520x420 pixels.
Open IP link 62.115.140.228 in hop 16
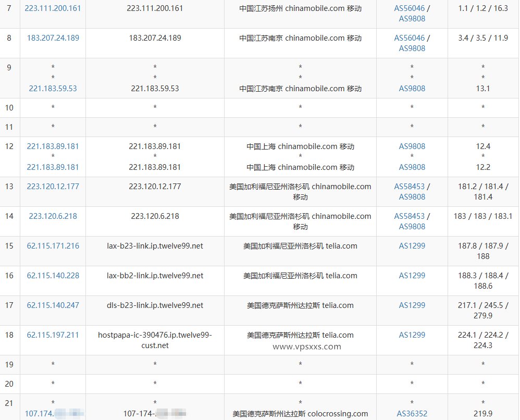[x=53, y=276]
